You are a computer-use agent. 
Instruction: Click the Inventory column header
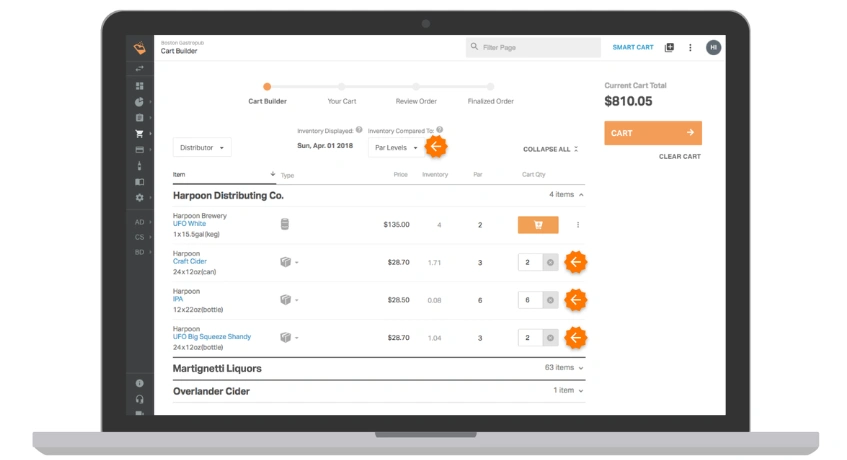click(435, 174)
